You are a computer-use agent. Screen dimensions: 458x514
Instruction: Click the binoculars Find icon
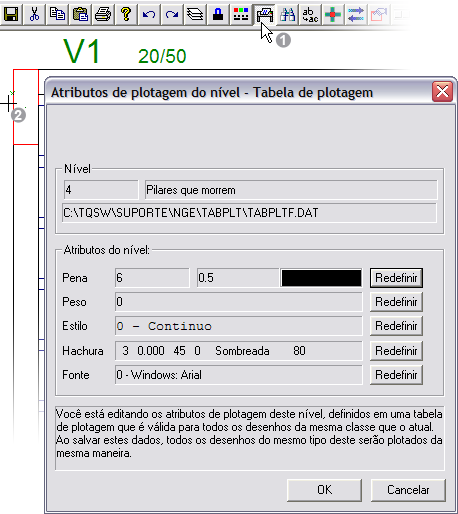tap(287, 14)
